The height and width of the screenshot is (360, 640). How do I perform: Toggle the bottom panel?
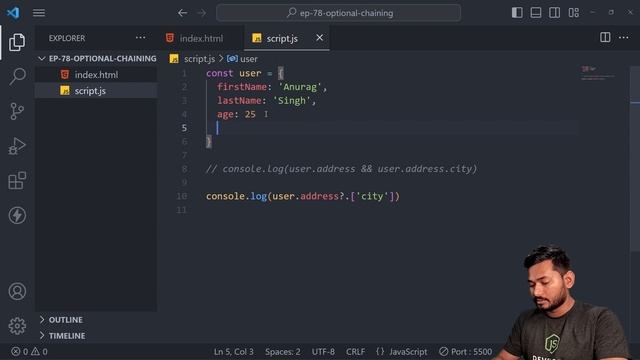[536, 13]
